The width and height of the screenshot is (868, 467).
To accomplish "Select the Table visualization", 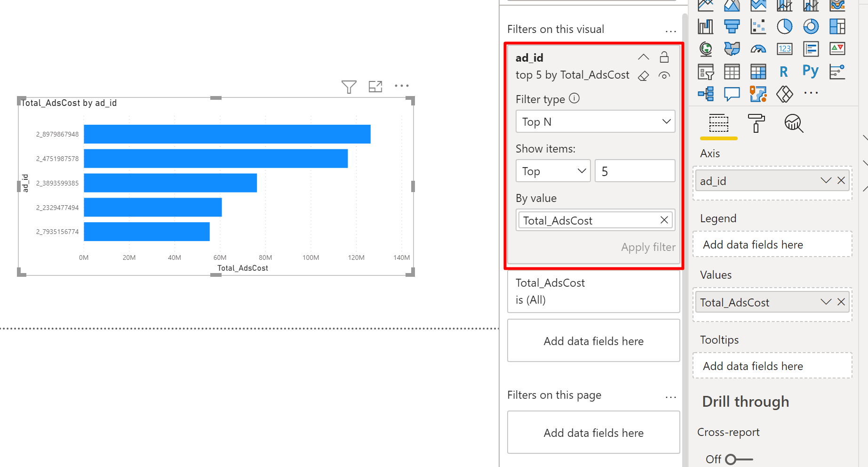I will 732,72.
